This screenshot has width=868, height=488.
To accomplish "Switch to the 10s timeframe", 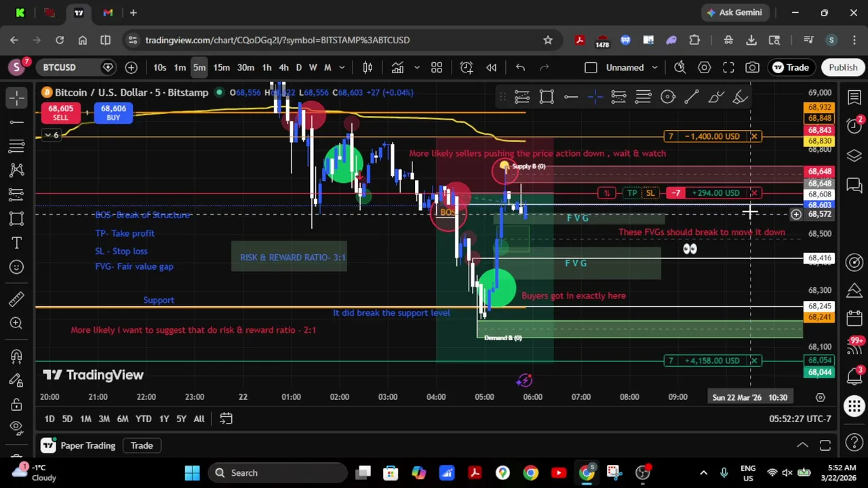I will point(159,67).
